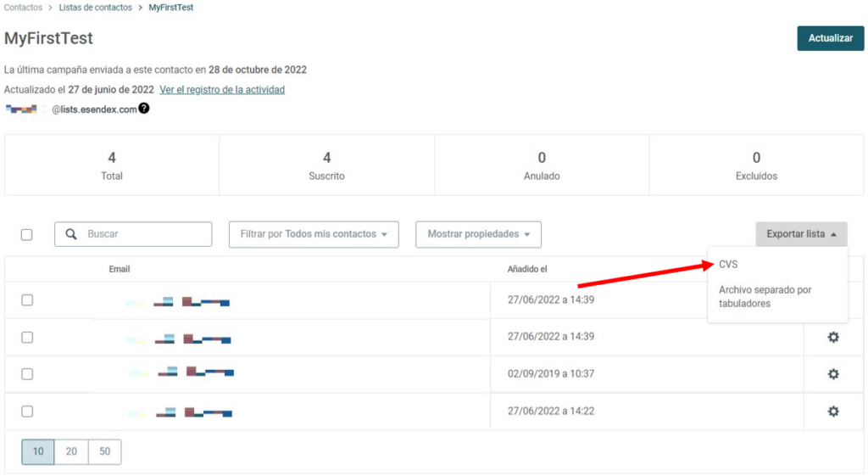Show 10 contacts per page

pos(37,451)
